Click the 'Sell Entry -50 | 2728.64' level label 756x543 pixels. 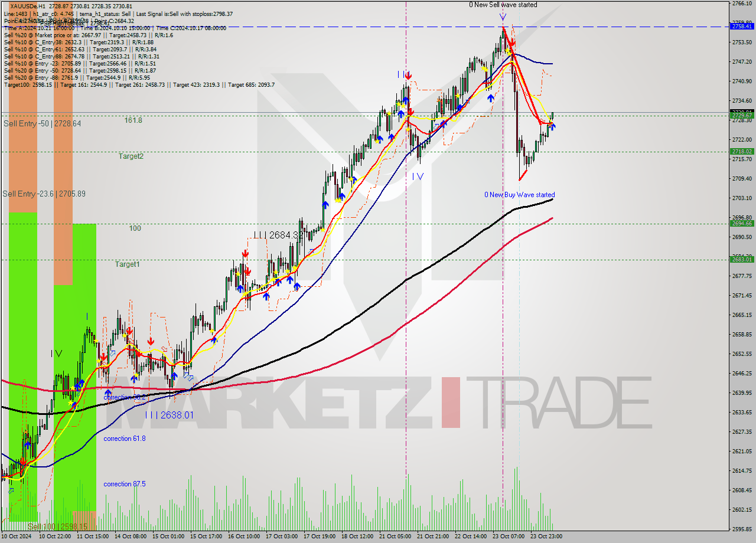43,123
